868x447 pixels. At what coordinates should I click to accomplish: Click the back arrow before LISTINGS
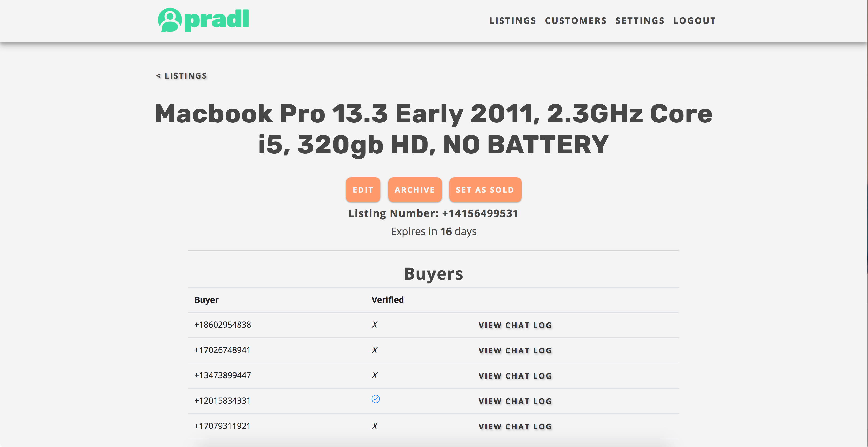click(158, 76)
